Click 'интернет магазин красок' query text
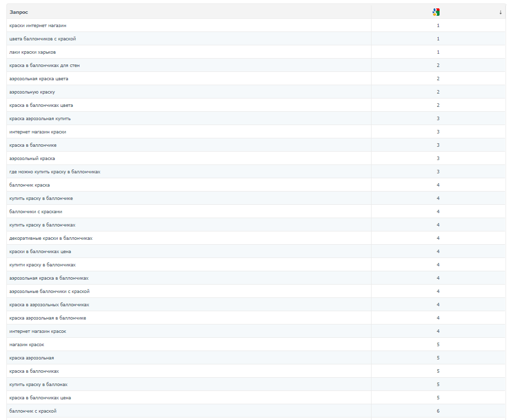The height and width of the screenshot is (420, 510). tap(38, 331)
